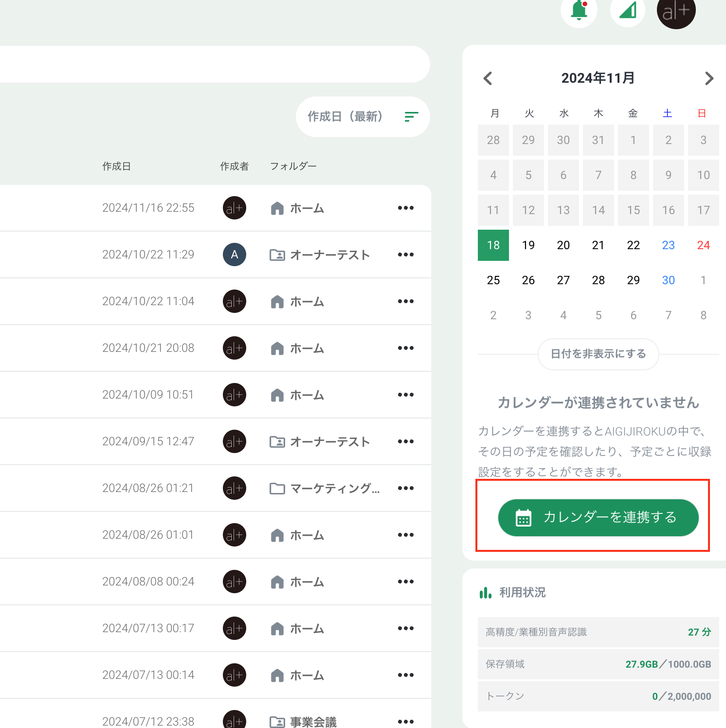The height and width of the screenshot is (728, 726).
Task: Open more options for 2024/10/21 20:08 row
Action: [406, 348]
